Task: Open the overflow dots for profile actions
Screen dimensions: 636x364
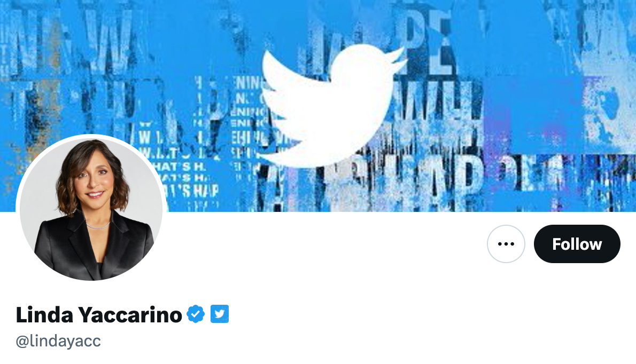Action: click(x=506, y=244)
